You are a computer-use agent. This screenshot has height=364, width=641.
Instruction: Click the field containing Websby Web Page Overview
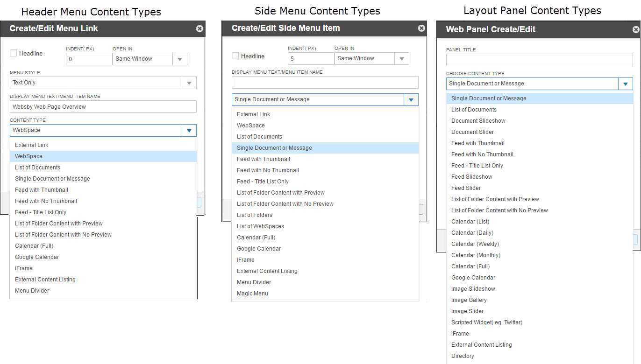[x=103, y=107]
